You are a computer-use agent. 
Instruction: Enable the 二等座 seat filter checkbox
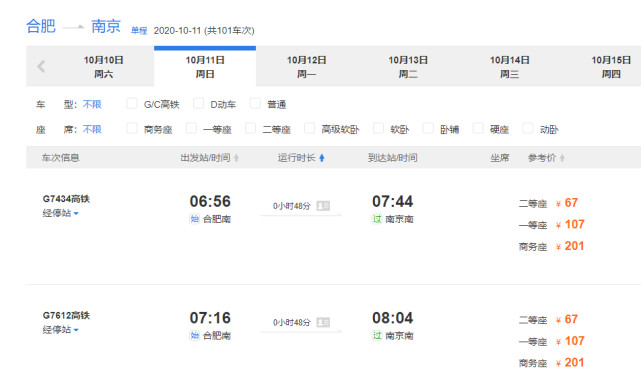coord(250,128)
